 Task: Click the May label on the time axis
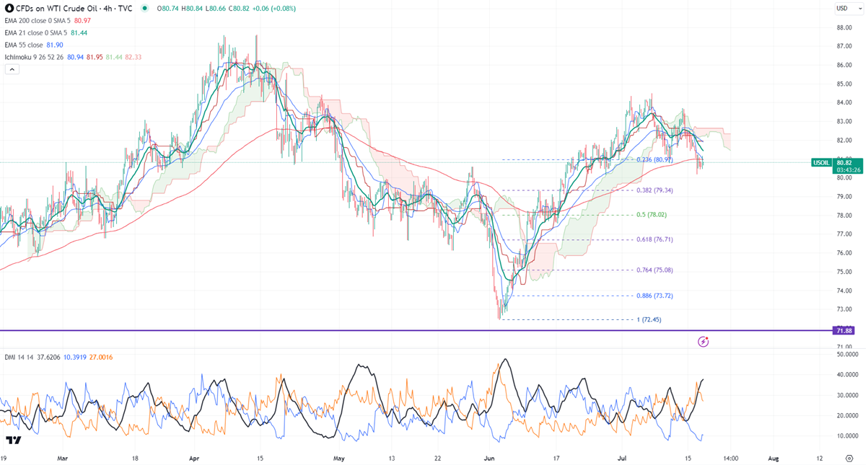pos(339,458)
